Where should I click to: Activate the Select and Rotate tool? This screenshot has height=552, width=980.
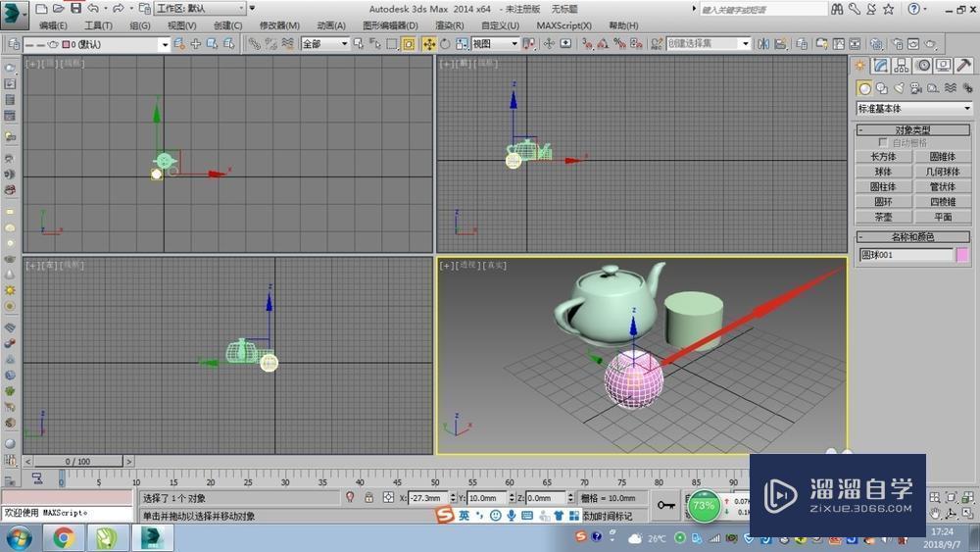[445, 44]
